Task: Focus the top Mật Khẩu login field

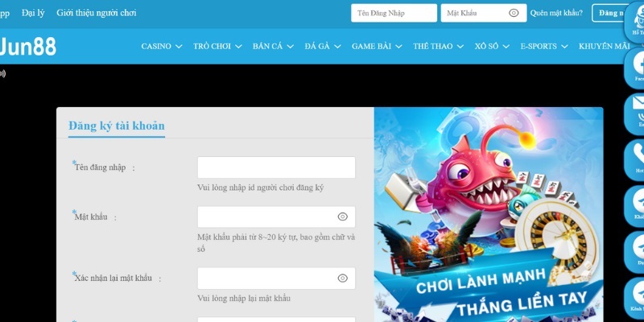Action: point(484,13)
